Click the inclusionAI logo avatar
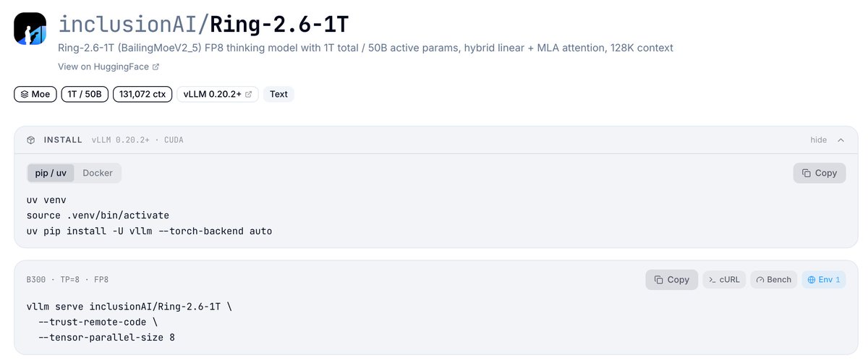The image size is (868, 363). point(30,30)
